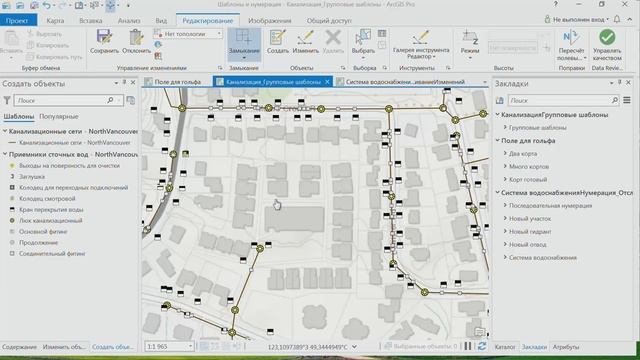Click Копировать путь button

pyautogui.click(x=55, y=57)
